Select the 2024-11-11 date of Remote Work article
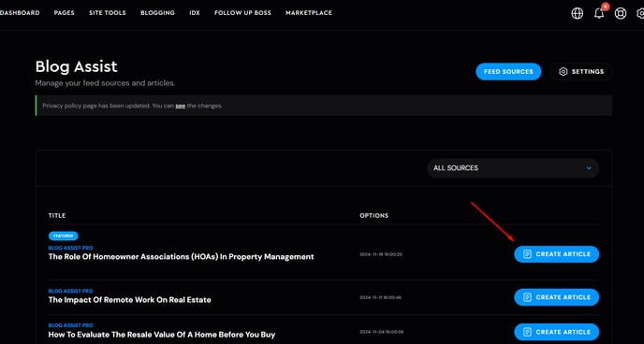 [x=381, y=297]
